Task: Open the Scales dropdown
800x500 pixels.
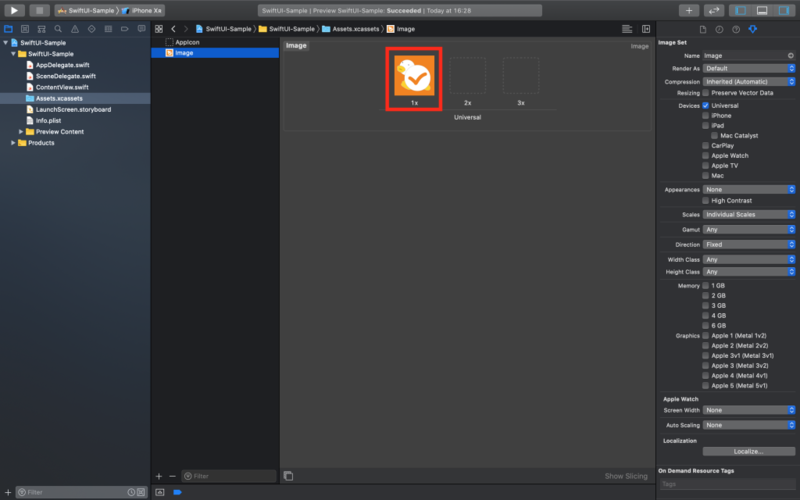Action: point(749,214)
